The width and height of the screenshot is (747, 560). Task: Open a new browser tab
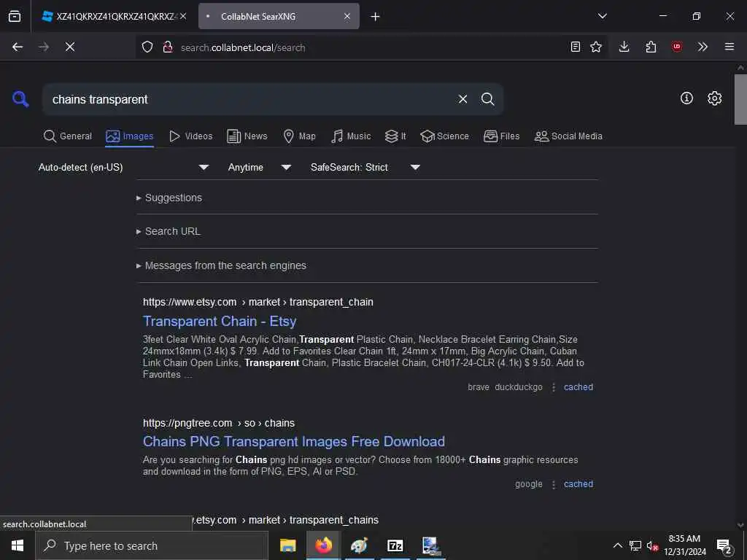(376, 16)
